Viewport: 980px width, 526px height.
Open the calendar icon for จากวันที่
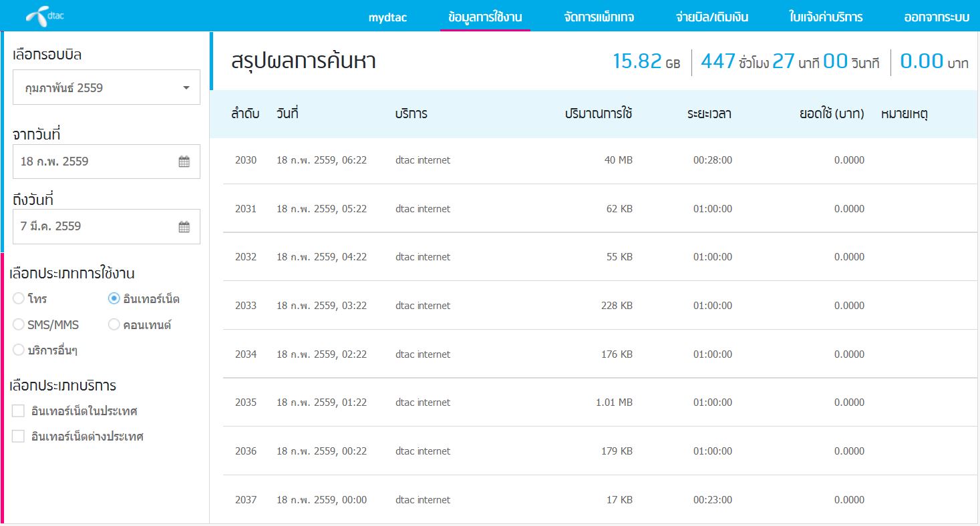click(x=184, y=162)
